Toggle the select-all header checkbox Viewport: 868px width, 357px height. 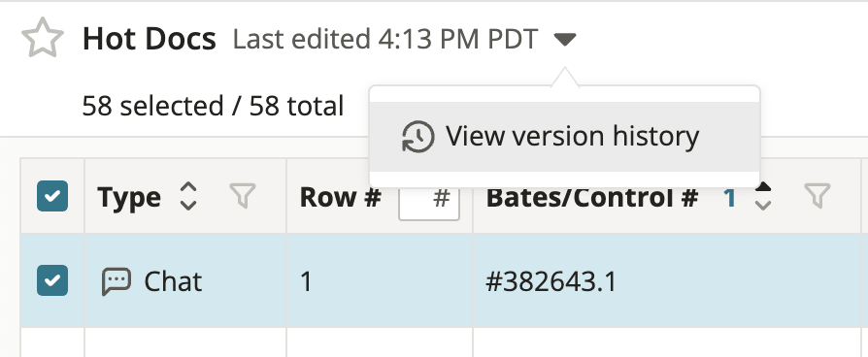point(52,196)
